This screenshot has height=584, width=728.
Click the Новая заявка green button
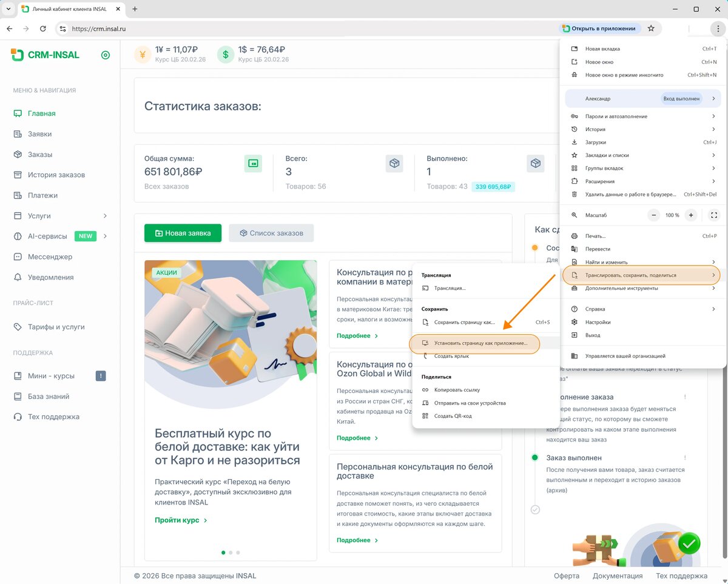coord(183,233)
